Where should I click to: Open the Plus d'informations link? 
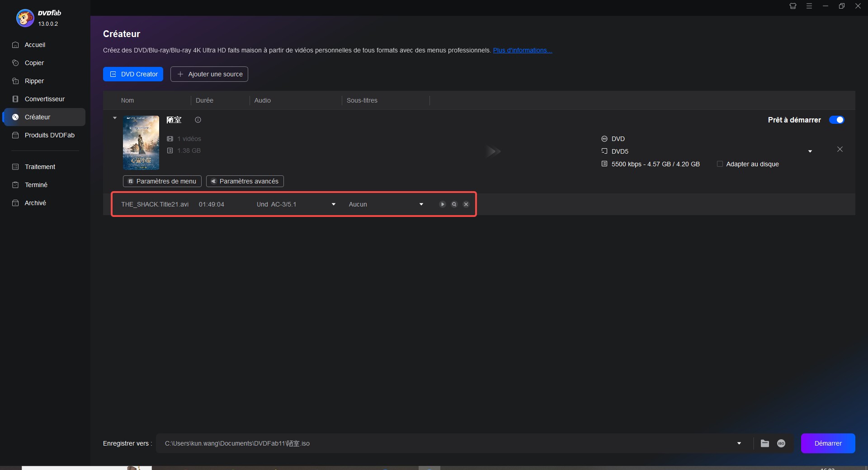(x=522, y=50)
